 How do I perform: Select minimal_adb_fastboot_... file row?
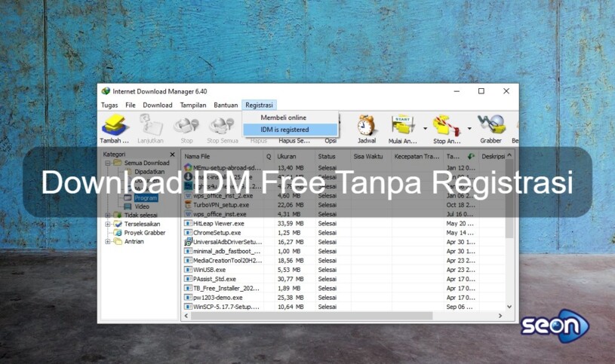point(343,251)
